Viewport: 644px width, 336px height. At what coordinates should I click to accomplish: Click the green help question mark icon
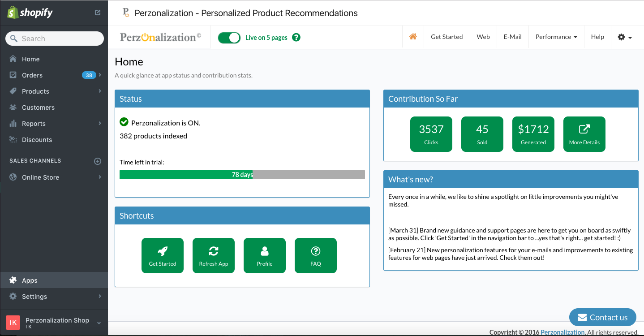(296, 38)
